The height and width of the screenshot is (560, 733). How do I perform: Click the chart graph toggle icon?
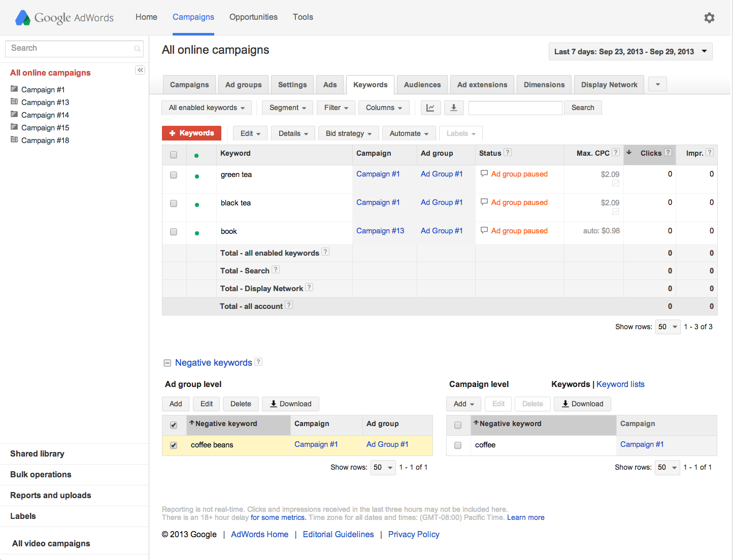[x=430, y=108]
